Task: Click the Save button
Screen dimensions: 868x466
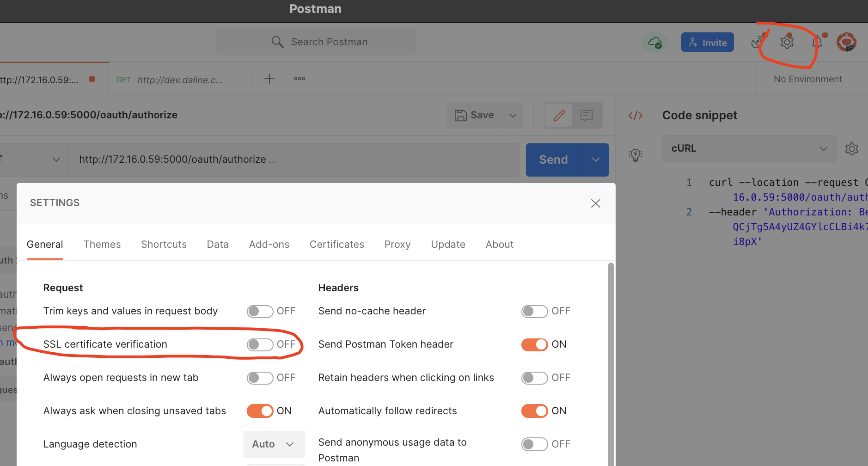Action: coord(474,115)
